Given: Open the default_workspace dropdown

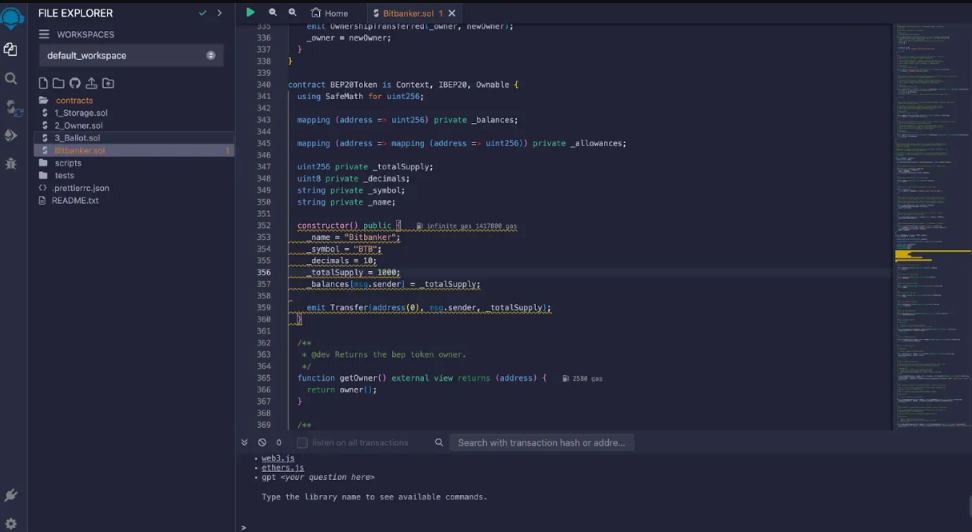Looking at the screenshot, I should (131, 55).
